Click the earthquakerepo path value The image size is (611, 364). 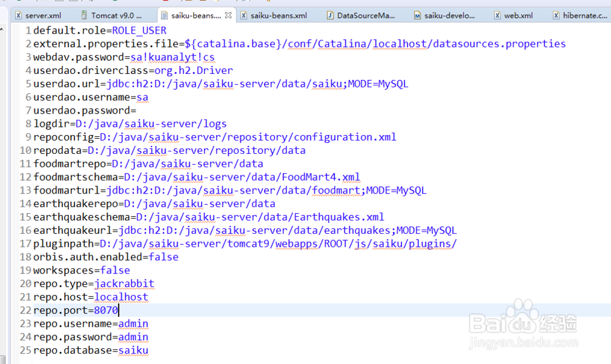[200, 203]
